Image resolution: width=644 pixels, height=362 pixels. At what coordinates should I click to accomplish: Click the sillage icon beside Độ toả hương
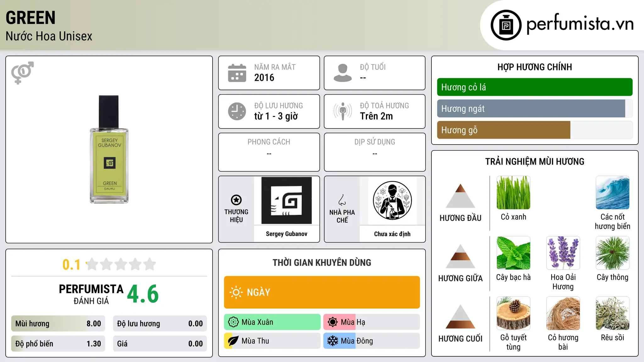click(x=343, y=111)
